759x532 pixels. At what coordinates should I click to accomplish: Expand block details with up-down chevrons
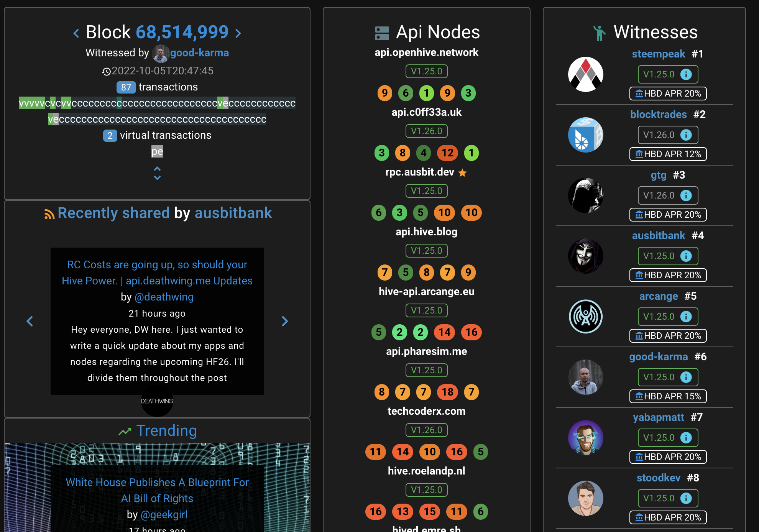click(157, 173)
